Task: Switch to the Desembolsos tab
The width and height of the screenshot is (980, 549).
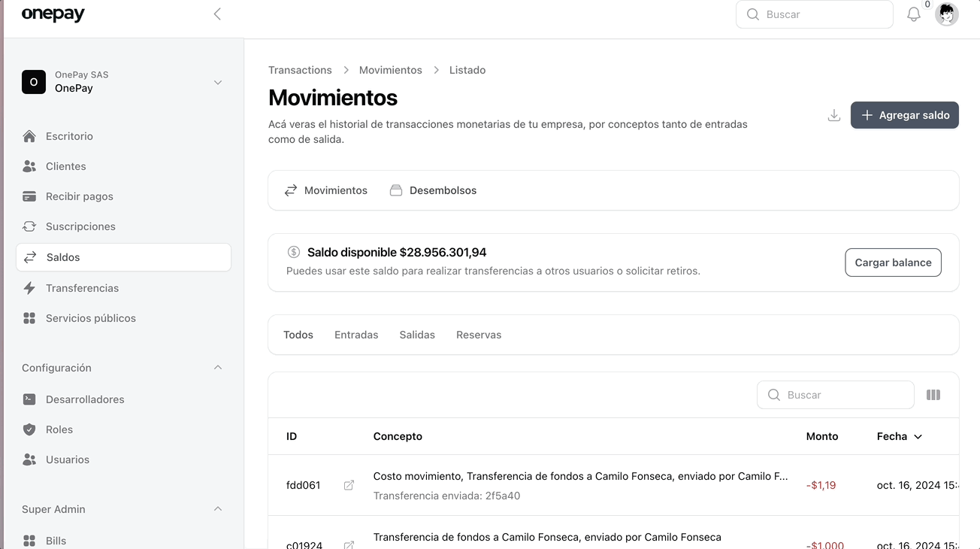Action: [434, 190]
